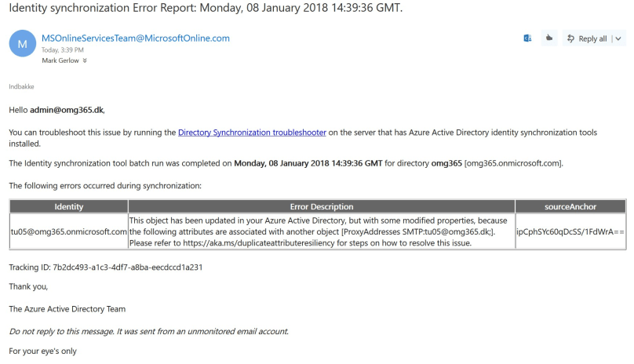Click the Reply all button
The height and width of the screenshot is (364, 634).
[587, 38]
